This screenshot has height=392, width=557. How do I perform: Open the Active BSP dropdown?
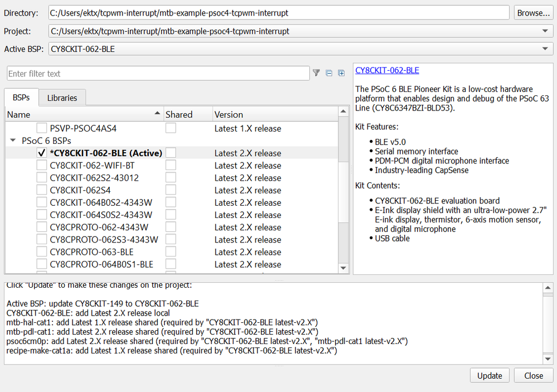(x=545, y=49)
